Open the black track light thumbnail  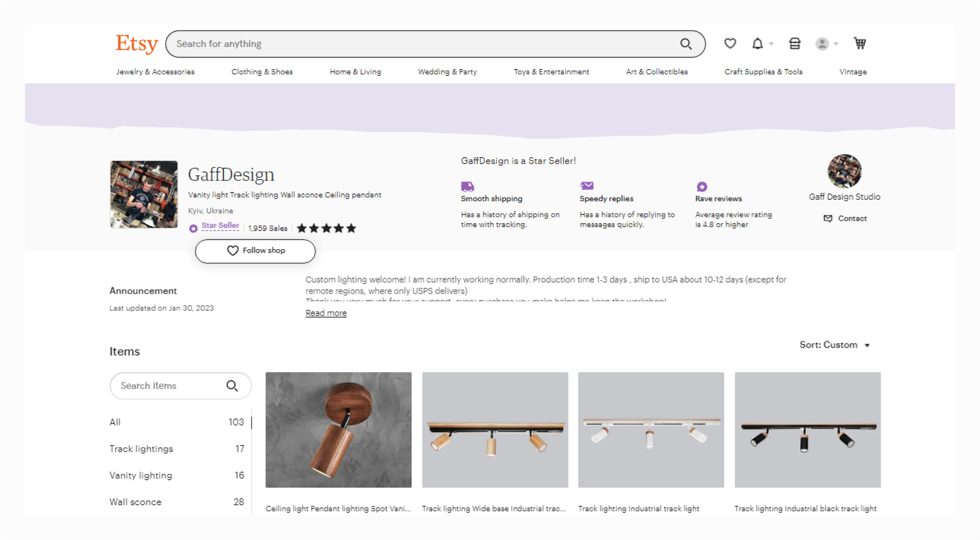[x=808, y=430]
